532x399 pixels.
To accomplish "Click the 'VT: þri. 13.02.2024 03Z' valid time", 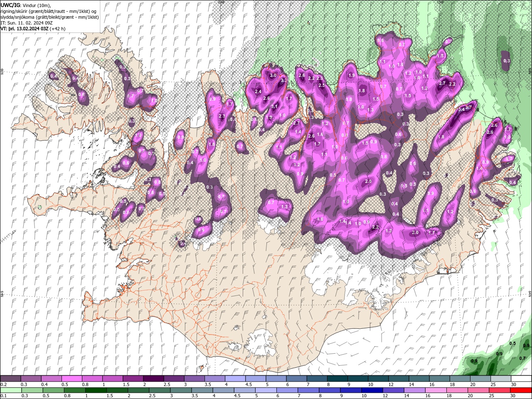I will point(24,29).
